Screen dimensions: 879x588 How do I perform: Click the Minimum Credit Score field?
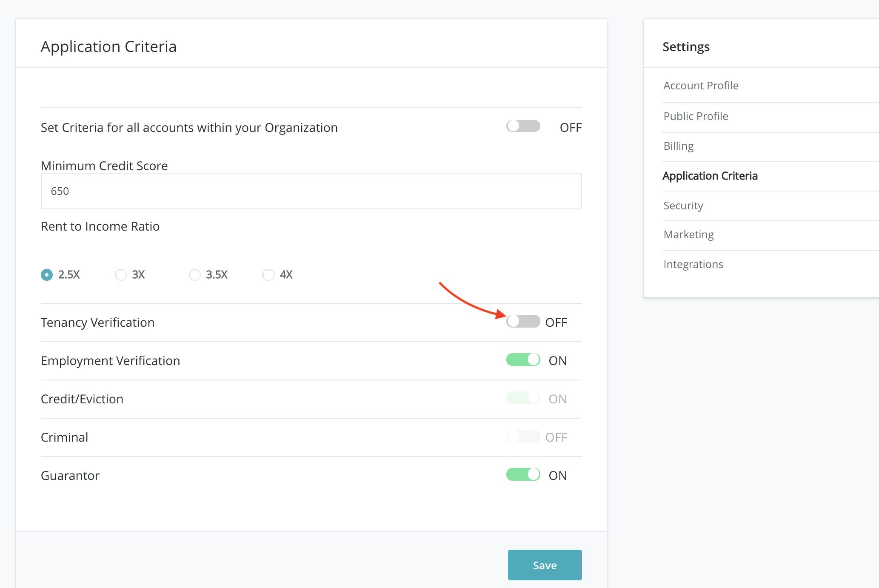point(311,191)
